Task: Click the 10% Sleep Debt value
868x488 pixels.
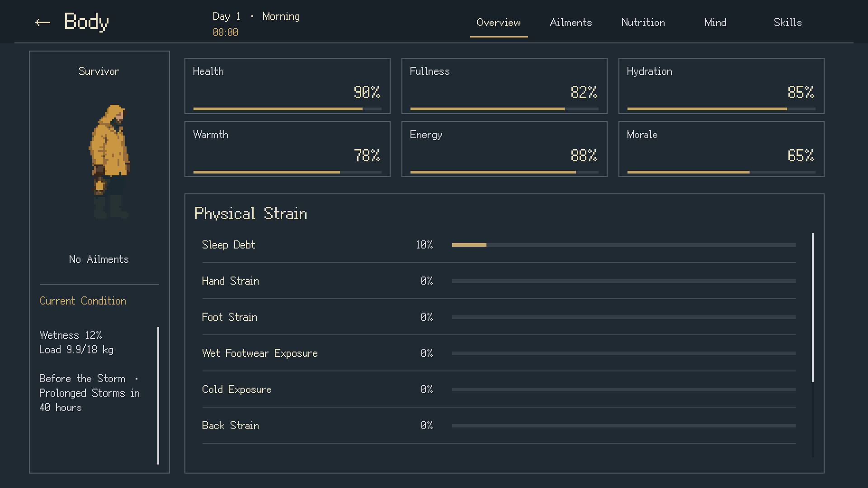Action: point(425,245)
